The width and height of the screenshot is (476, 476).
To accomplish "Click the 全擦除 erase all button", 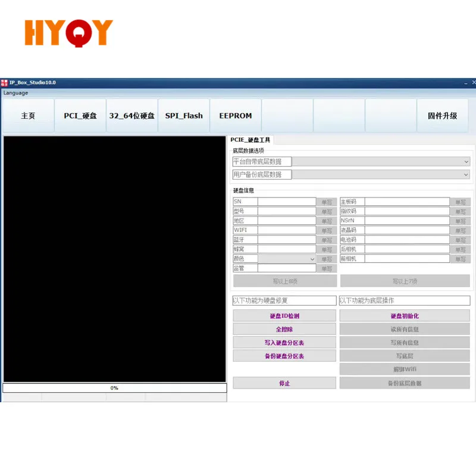I will point(284,329).
